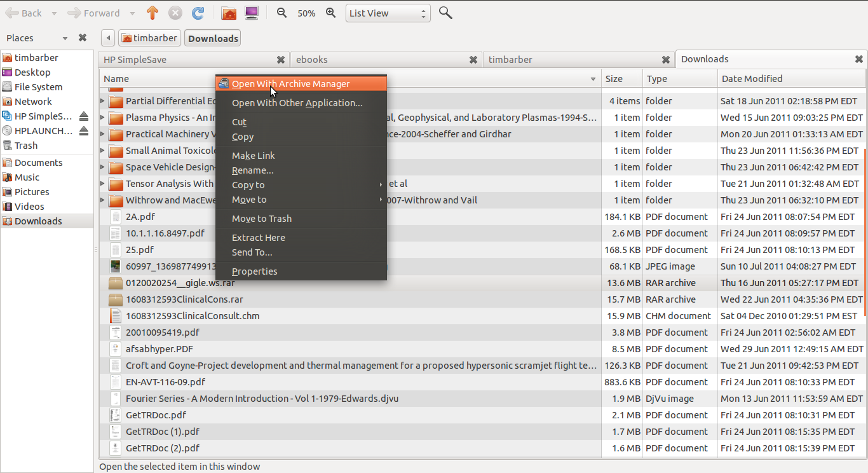This screenshot has height=473, width=868.
Task: Eject the HPLAUNCH... volume
Action: click(x=84, y=131)
